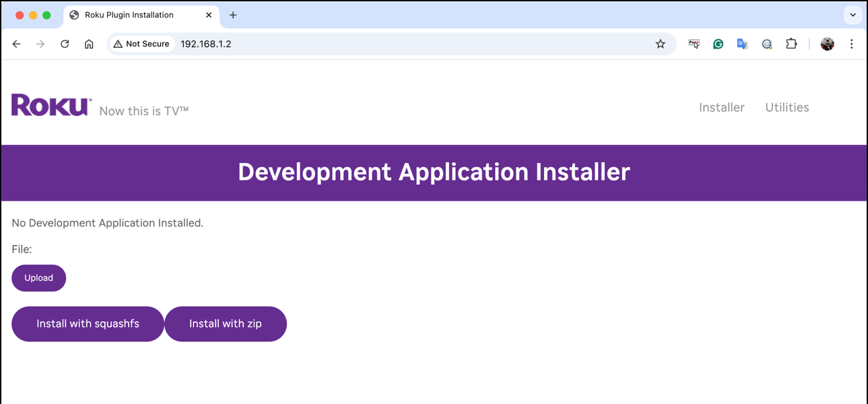The image size is (868, 404).
Task: Open the Utilities section
Action: click(x=787, y=107)
